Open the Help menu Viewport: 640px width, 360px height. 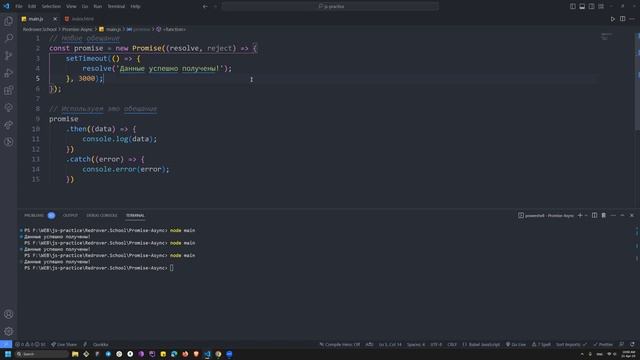(135, 7)
